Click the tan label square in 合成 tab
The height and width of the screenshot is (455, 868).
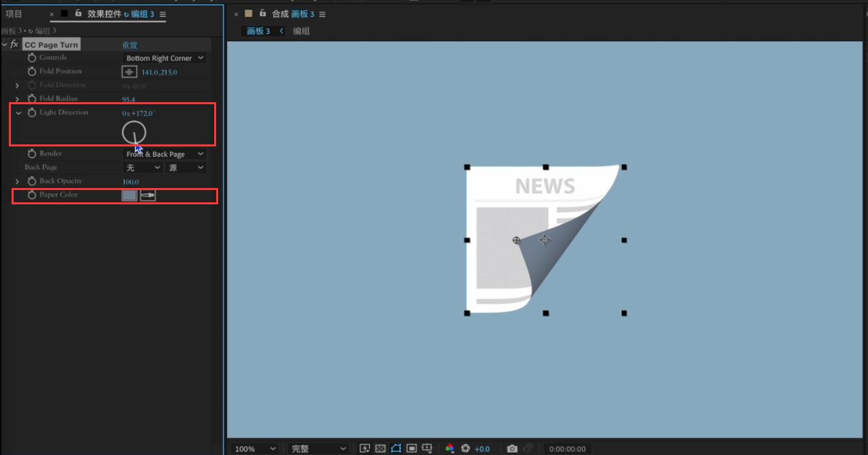pos(248,13)
